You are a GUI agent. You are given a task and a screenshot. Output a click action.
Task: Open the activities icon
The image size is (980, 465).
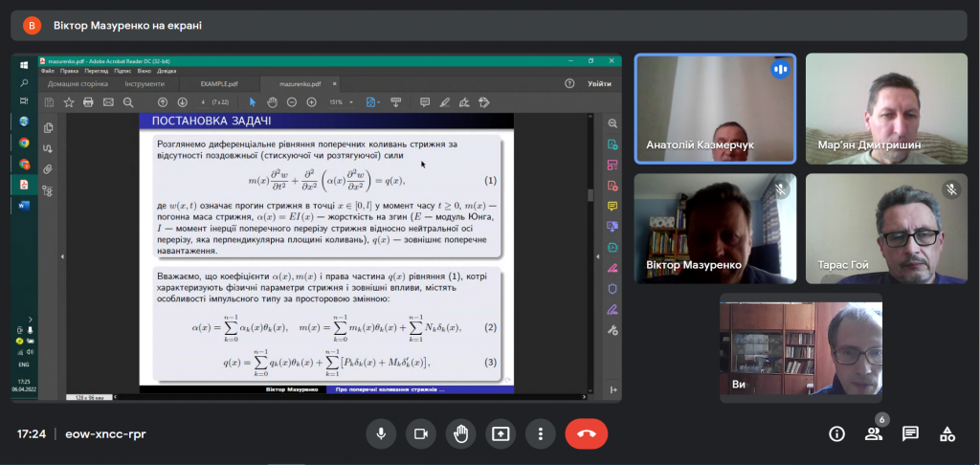coord(947,433)
